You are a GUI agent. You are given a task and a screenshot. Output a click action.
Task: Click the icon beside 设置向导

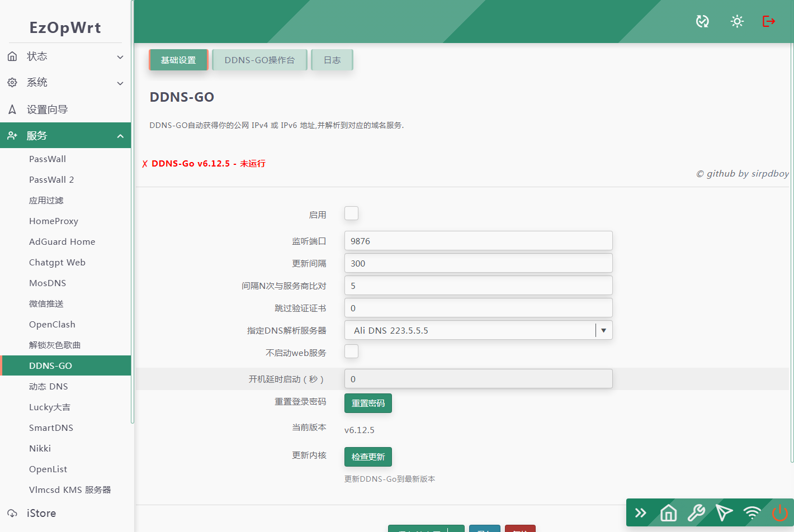(x=12, y=110)
